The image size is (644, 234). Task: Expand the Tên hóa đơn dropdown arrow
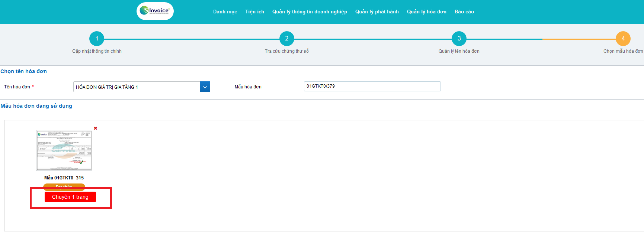point(205,87)
